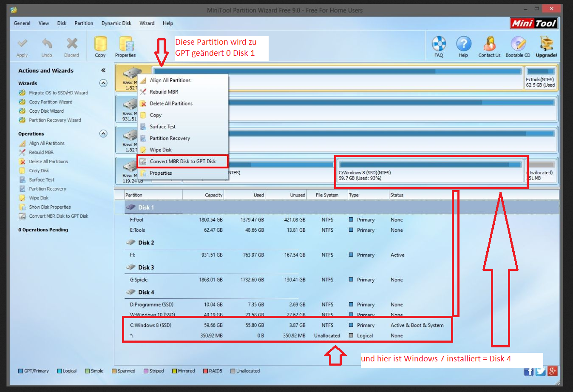Click Delete All Partitions in Operations panel

click(48, 162)
